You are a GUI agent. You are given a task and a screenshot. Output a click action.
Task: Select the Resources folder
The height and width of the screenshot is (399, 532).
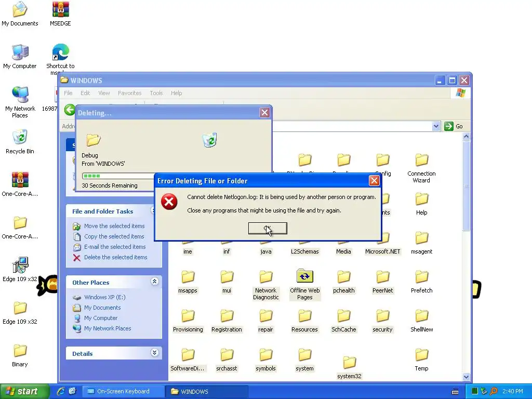point(304,321)
